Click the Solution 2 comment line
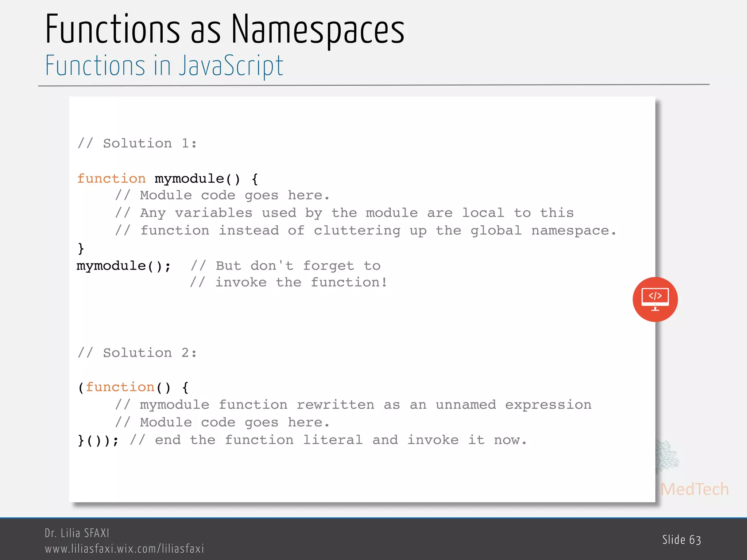Image resolution: width=747 pixels, height=560 pixels. pos(138,353)
